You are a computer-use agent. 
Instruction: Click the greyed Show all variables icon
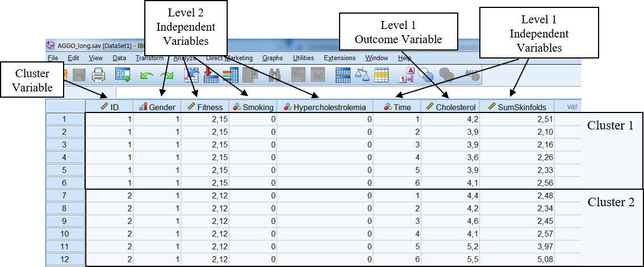tap(446, 75)
